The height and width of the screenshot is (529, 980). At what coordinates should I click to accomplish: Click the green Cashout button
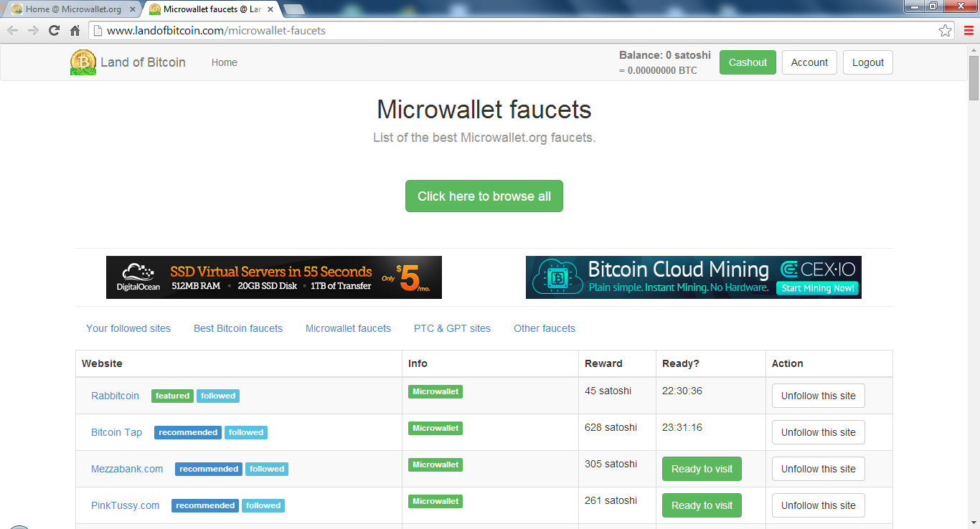coord(748,62)
